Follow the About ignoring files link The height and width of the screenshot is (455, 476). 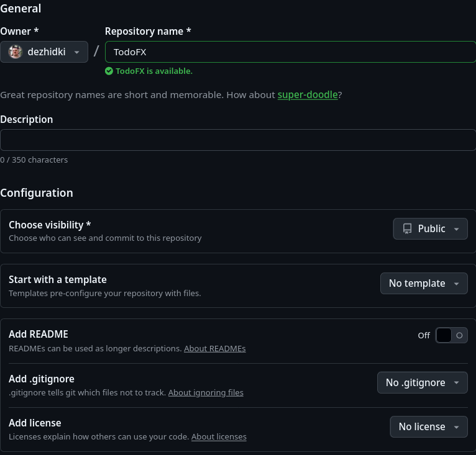206,393
